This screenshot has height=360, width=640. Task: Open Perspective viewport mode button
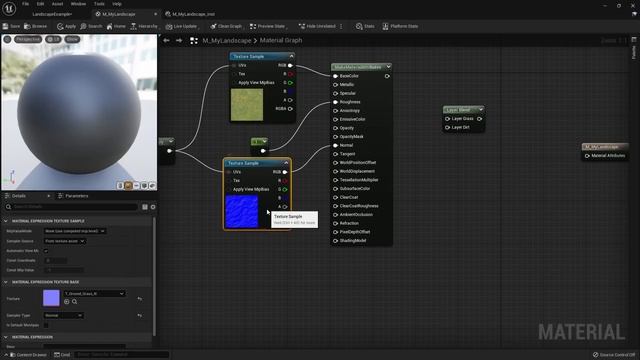[x=28, y=39]
